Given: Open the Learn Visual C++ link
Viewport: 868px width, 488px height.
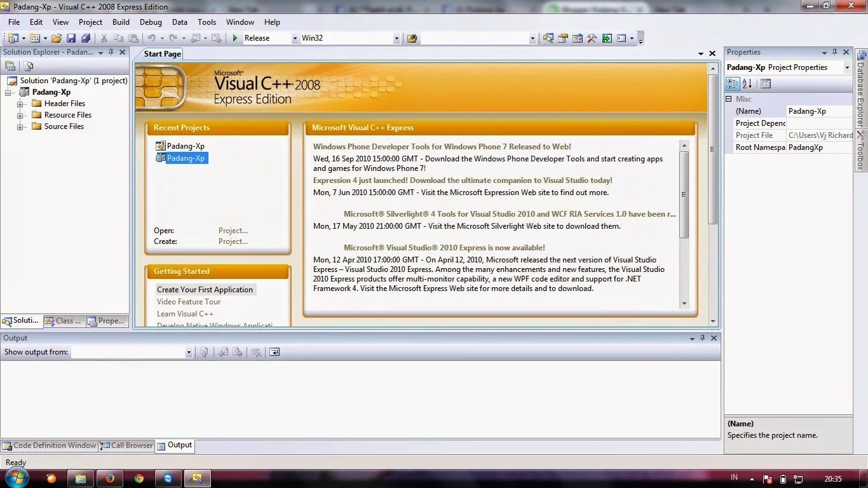Looking at the screenshot, I should pos(185,314).
